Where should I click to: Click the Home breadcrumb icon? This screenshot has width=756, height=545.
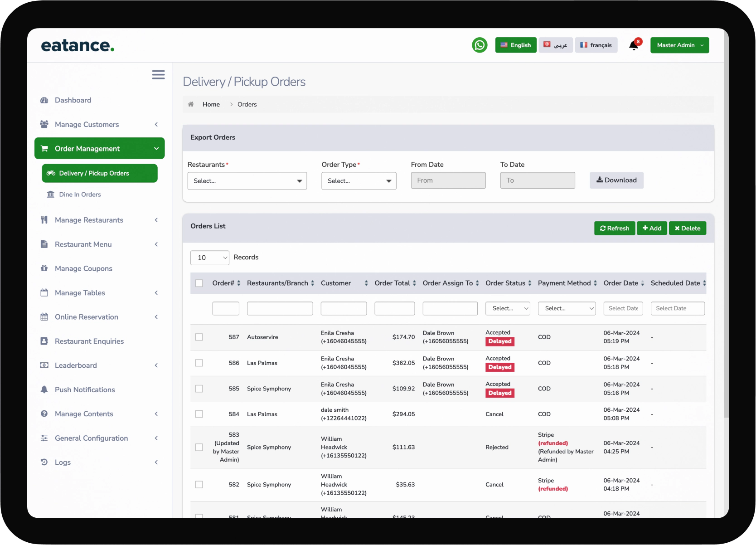coord(191,104)
